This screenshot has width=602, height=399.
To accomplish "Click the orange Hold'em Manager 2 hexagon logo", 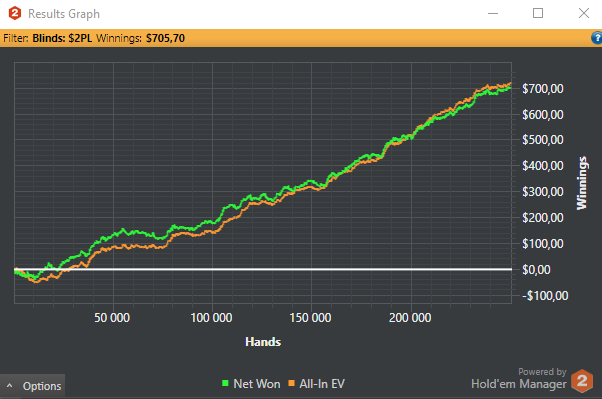I will [x=582, y=381].
